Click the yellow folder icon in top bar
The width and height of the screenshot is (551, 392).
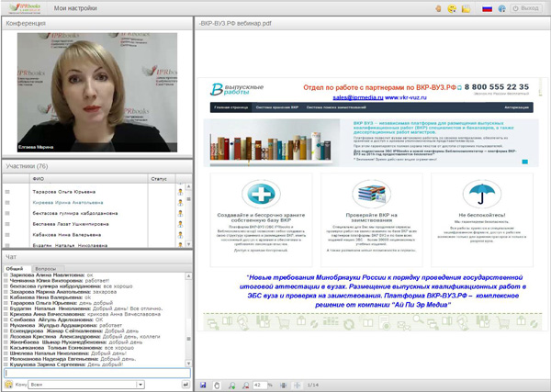466,8
